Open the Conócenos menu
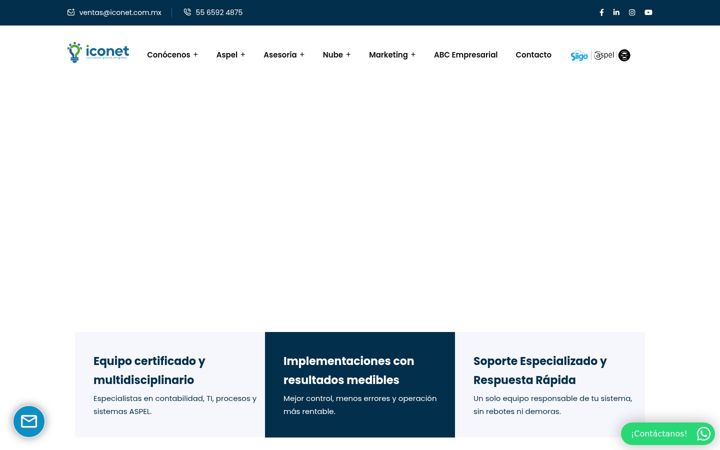Viewport: 720px width, 450px height. tap(169, 55)
